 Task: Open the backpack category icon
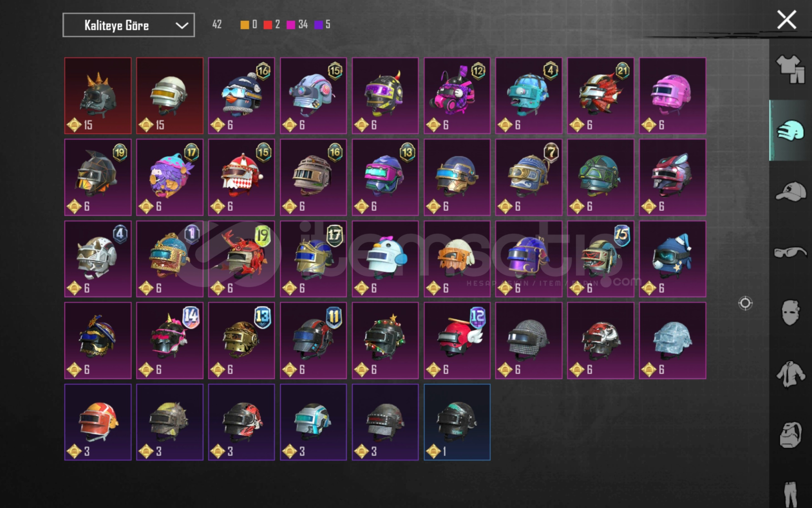790,435
